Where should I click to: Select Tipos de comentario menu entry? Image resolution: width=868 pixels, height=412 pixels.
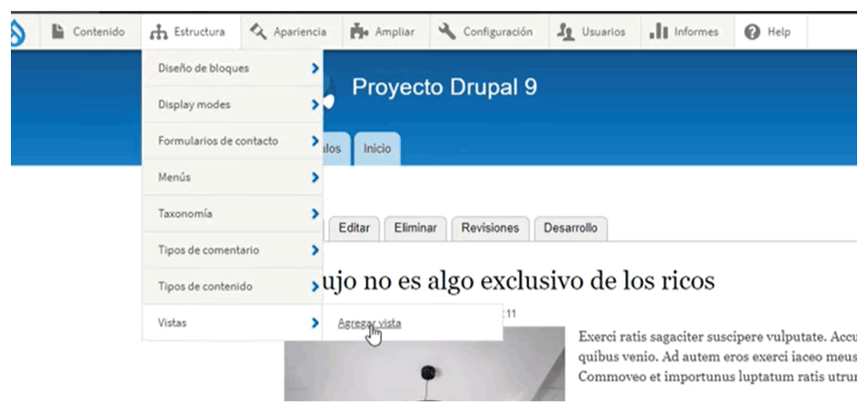click(233, 250)
